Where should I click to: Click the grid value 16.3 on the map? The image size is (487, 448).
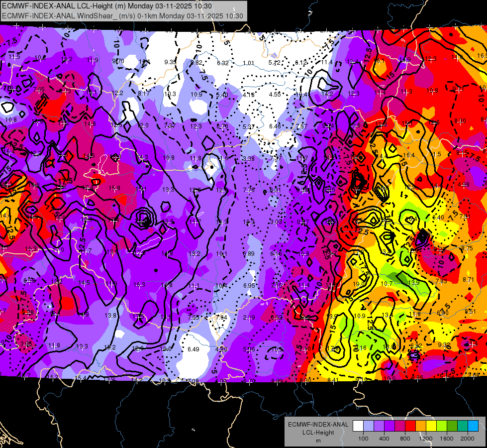(139, 285)
